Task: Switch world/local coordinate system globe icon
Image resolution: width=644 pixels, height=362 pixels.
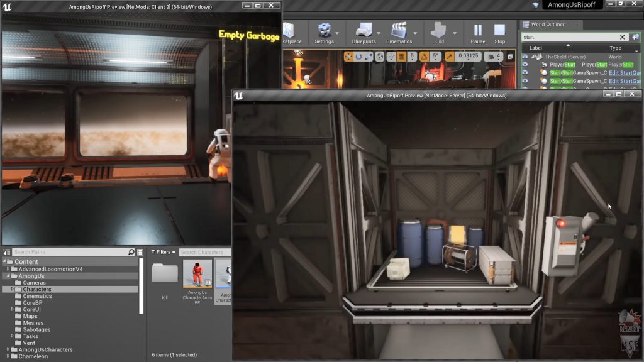Action: 379,56
